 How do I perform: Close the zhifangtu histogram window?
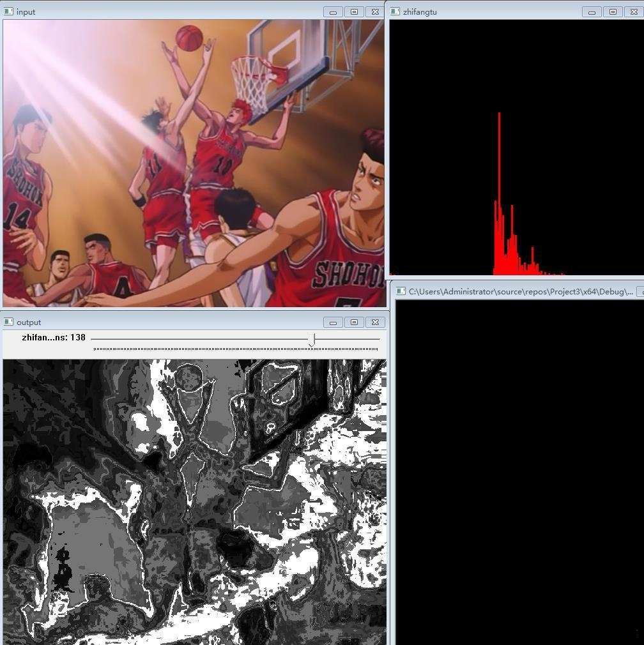coord(634,12)
